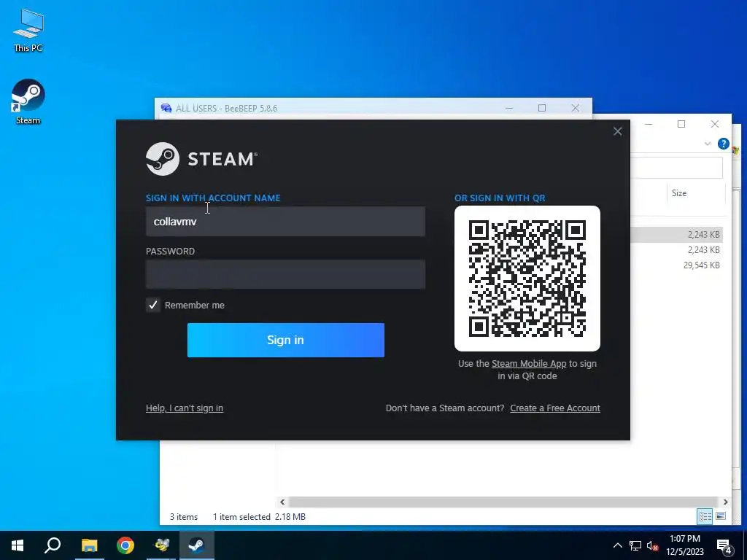Minimize the BeeBEEP window
Viewport: 747px width, 560px height.
pyautogui.click(x=509, y=108)
